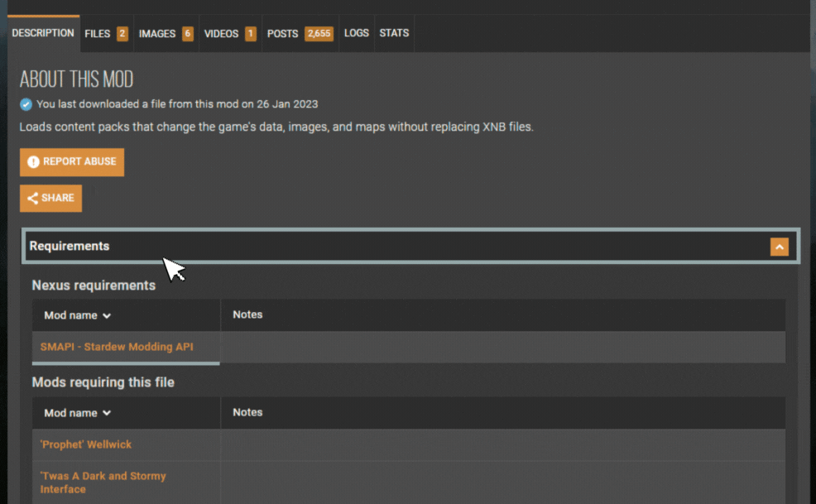Switch to the Logs tab

357,33
